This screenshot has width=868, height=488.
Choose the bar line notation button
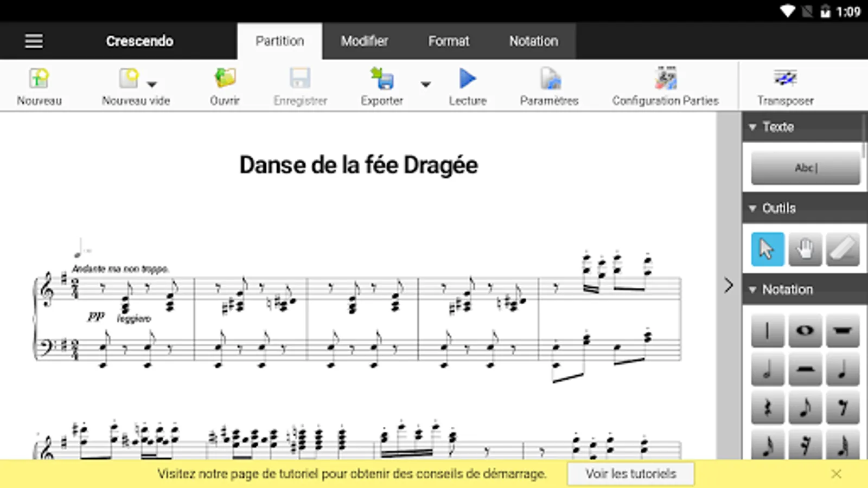click(767, 330)
